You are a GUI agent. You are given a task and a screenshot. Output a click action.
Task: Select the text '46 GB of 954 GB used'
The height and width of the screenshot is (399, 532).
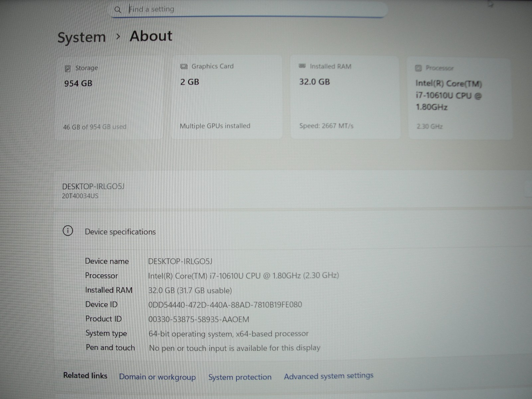95,127
